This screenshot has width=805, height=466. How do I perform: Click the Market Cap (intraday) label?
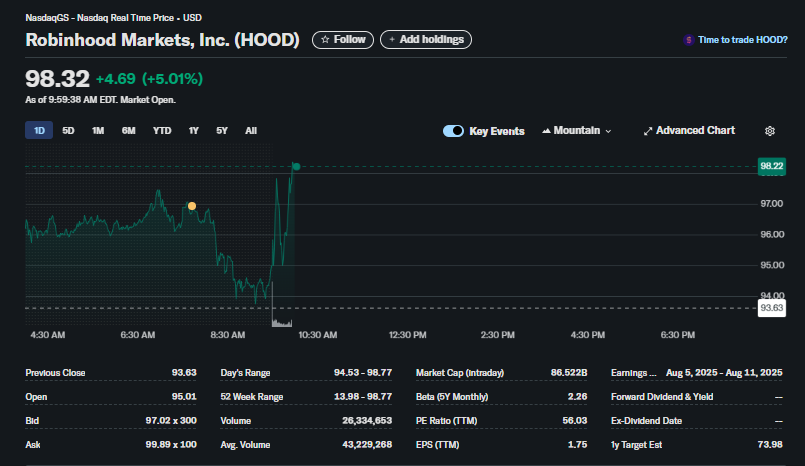point(460,373)
